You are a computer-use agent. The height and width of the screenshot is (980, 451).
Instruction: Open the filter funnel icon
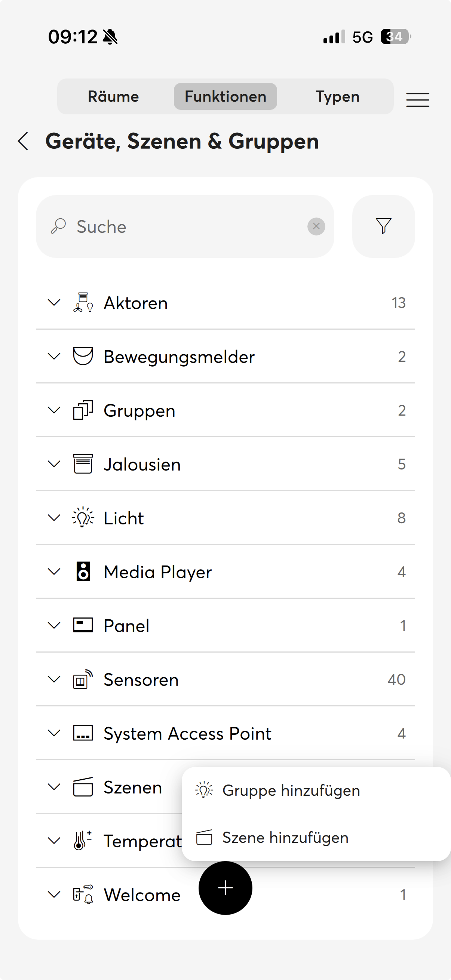(x=383, y=226)
